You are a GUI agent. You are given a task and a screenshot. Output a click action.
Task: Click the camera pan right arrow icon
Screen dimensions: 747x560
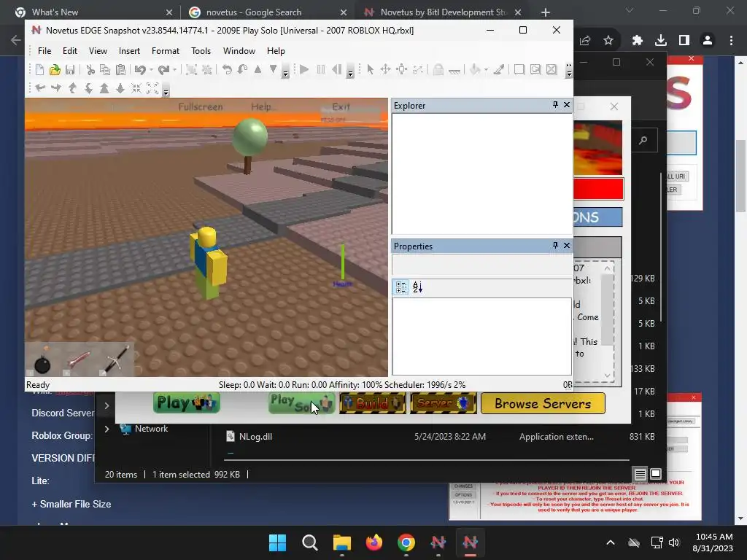point(56,88)
